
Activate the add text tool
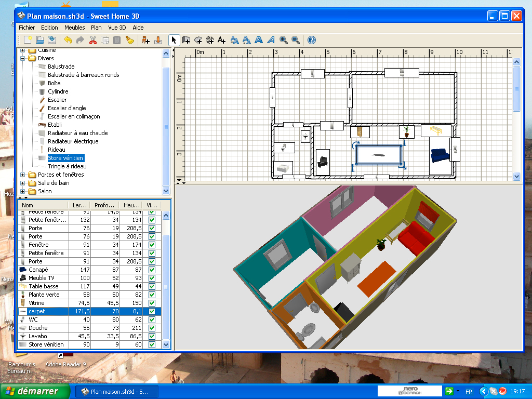221,40
